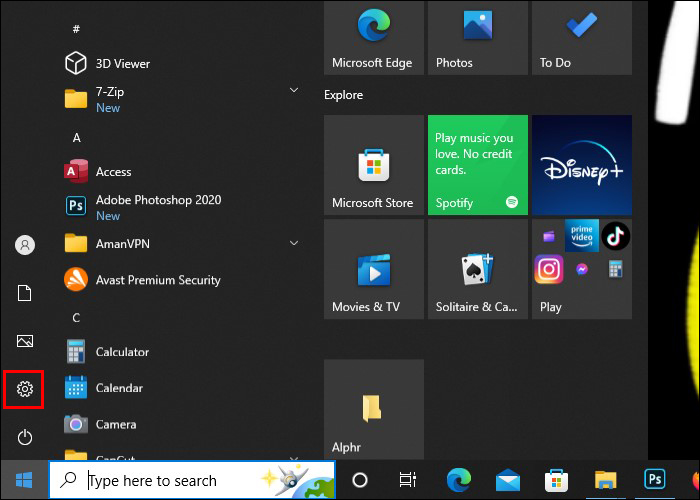Click the # section header

pyautogui.click(x=77, y=30)
